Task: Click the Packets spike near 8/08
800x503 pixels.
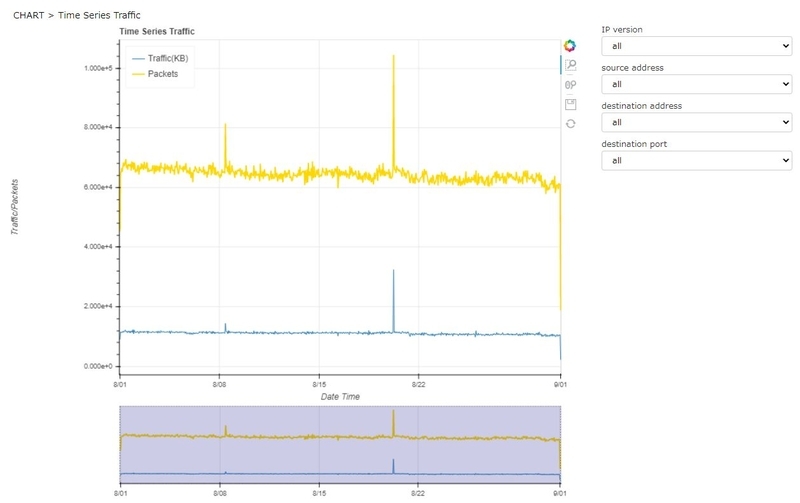Action: point(225,145)
